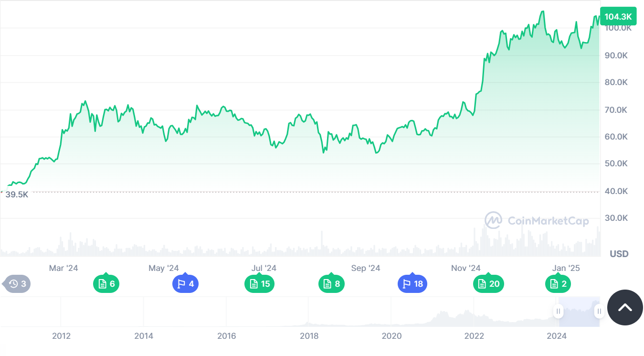
Task: Click the highlighted blue range window in navigator
Action: [x=578, y=312]
